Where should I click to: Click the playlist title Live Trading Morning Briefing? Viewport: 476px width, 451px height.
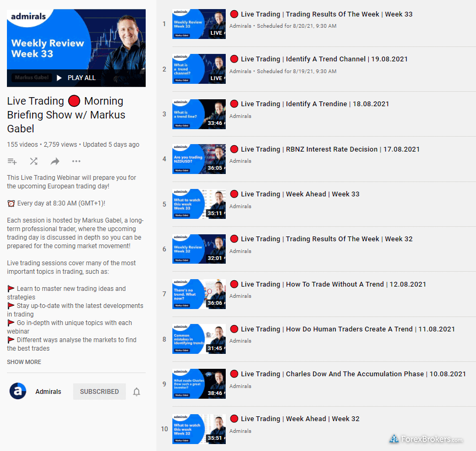(x=66, y=115)
